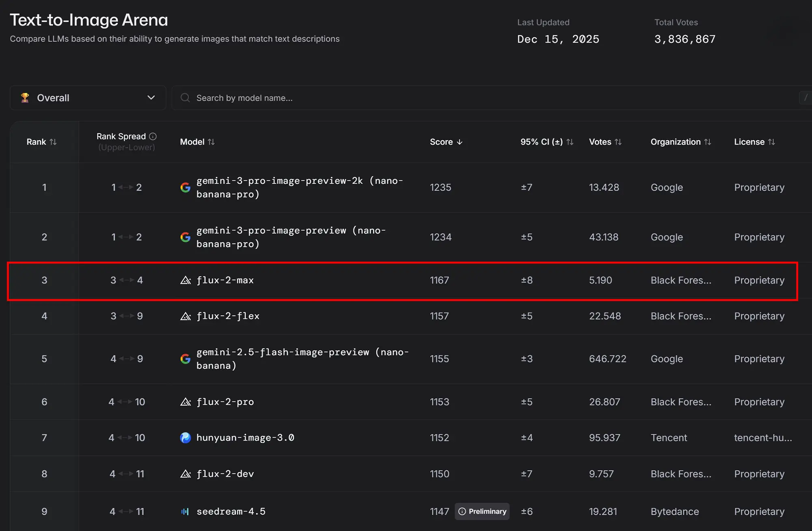This screenshot has width=812, height=531.
Task: Open the flux-2-max model entry
Action: (225, 280)
